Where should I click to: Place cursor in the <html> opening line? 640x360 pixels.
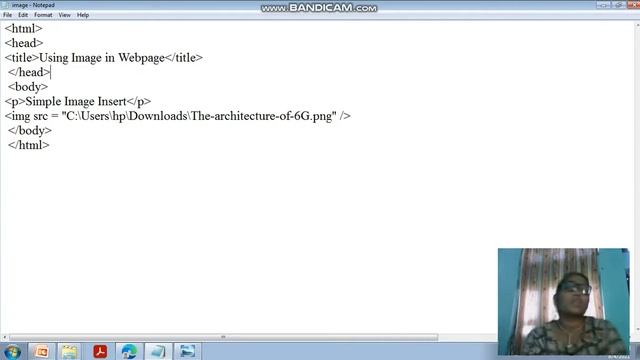[23, 29]
